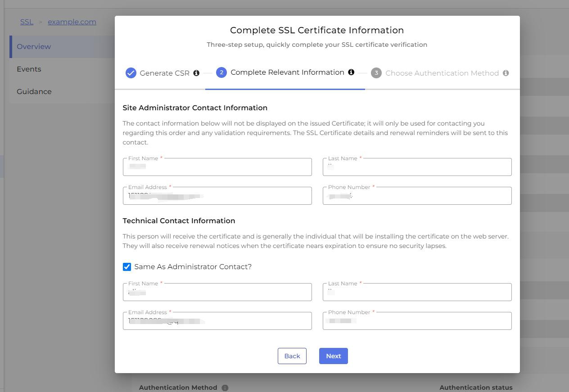Click the step 3 number circle
The width and height of the screenshot is (569, 392).
click(x=376, y=73)
